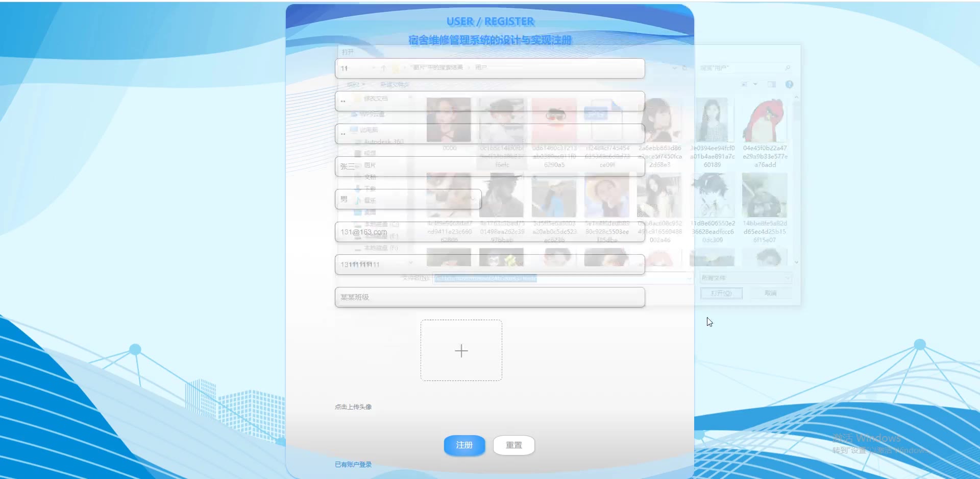Click the 取消 button in file dialog
The image size is (980, 479).
[771, 293]
